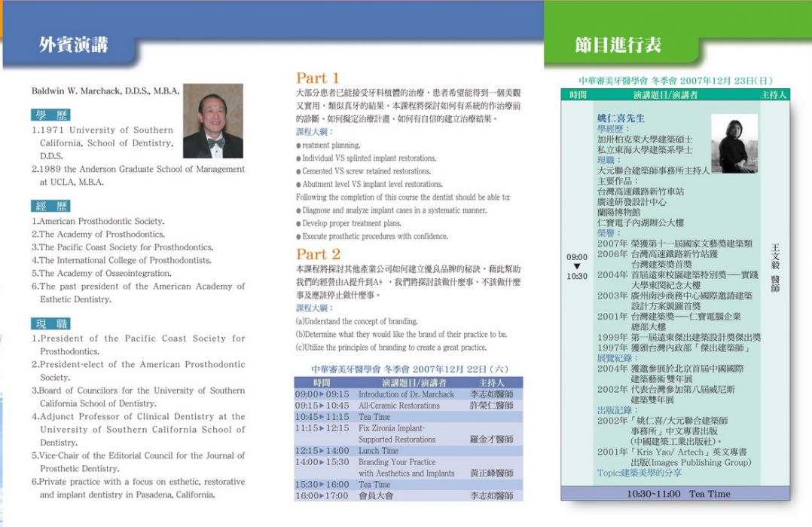812x527 pixels.
Task: Click the 經歷 section label
Action: [51, 206]
